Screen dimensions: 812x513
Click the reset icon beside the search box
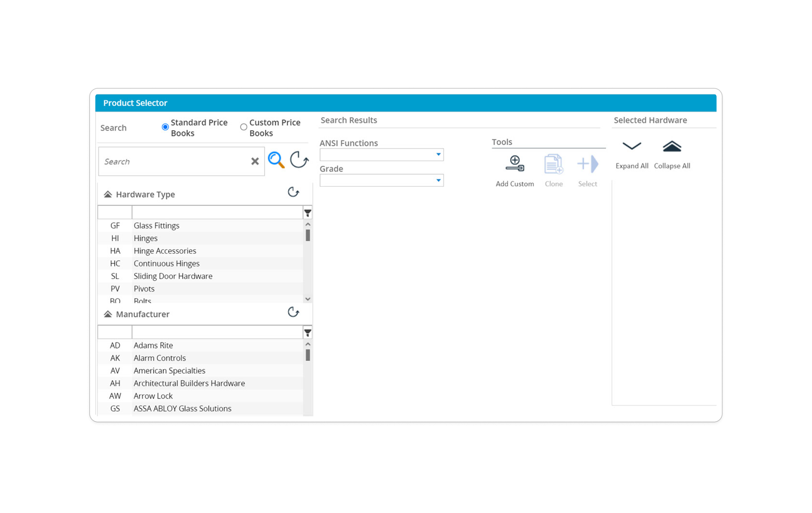(299, 159)
